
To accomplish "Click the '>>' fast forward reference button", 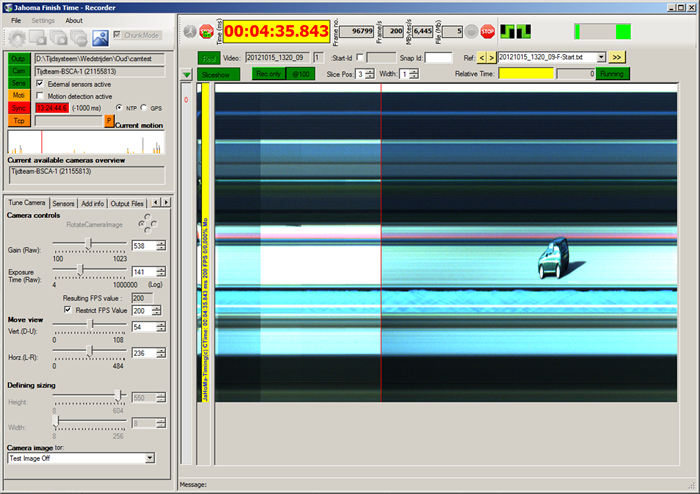I will 617,57.
